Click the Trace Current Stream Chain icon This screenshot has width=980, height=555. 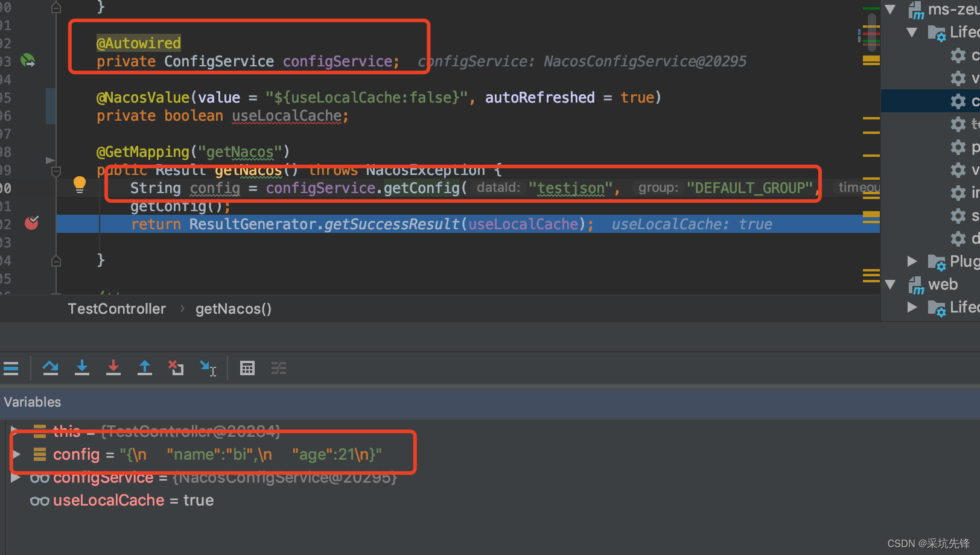[279, 368]
